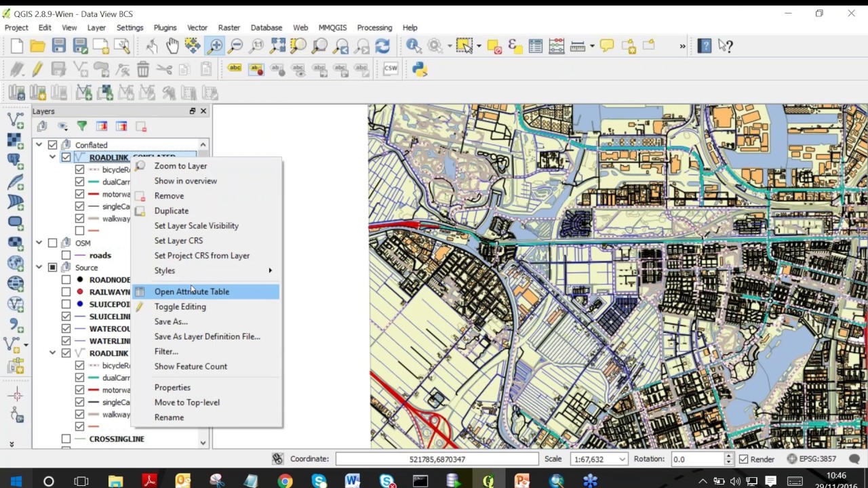Click Show Feature Count

pos(206,366)
